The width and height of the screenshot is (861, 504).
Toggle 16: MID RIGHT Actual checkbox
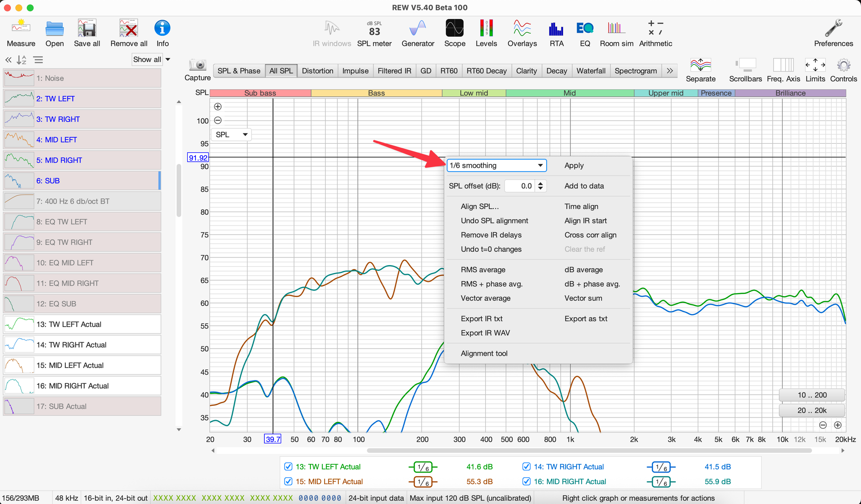526,481
